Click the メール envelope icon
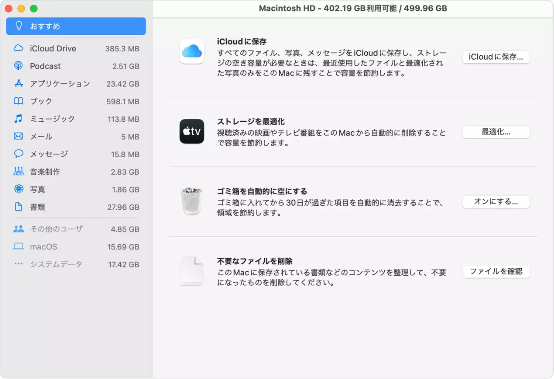The height and width of the screenshot is (379, 554). 18,136
